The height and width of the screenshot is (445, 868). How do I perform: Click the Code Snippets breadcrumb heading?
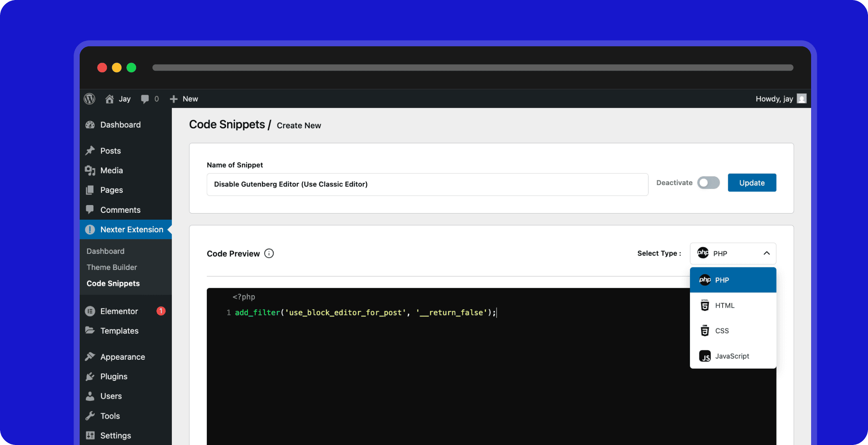click(227, 124)
